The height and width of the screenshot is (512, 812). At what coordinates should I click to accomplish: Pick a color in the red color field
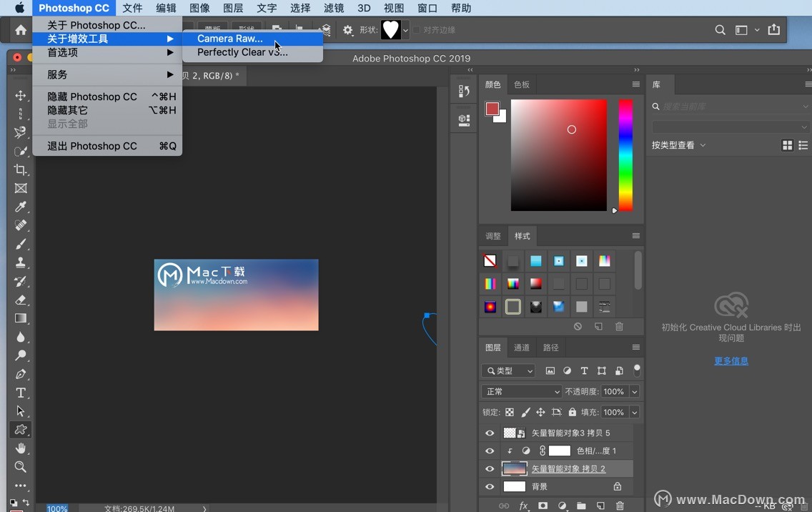[559, 155]
